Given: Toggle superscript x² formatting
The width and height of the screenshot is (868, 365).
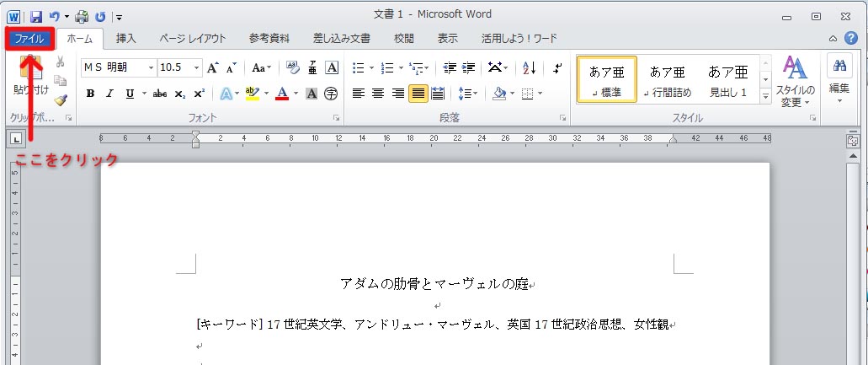Looking at the screenshot, I should coord(199,94).
